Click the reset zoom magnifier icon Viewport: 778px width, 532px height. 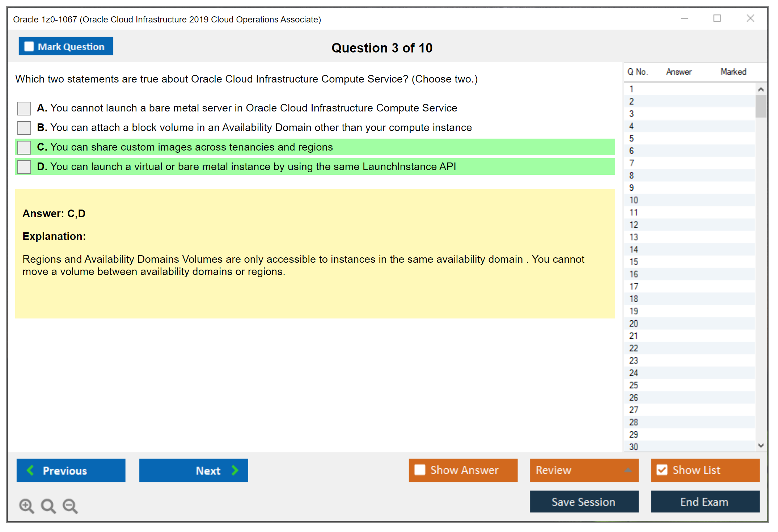click(x=48, y=506)
